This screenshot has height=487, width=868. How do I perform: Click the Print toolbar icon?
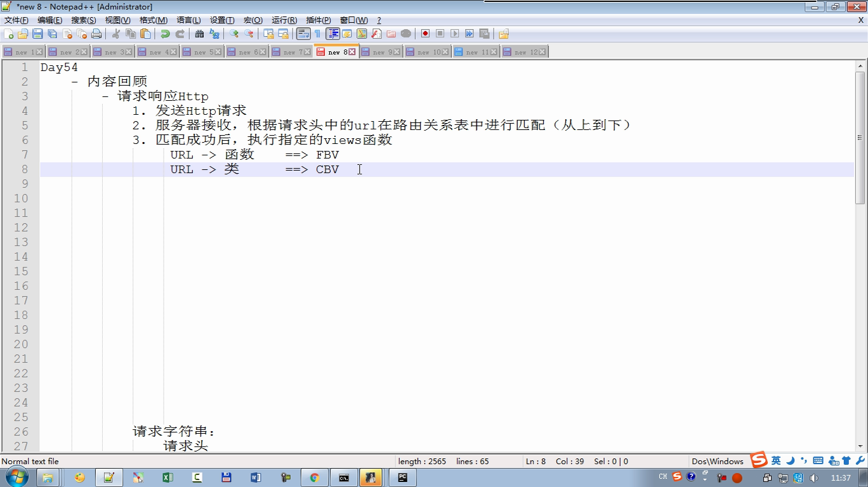pos(96,34)
